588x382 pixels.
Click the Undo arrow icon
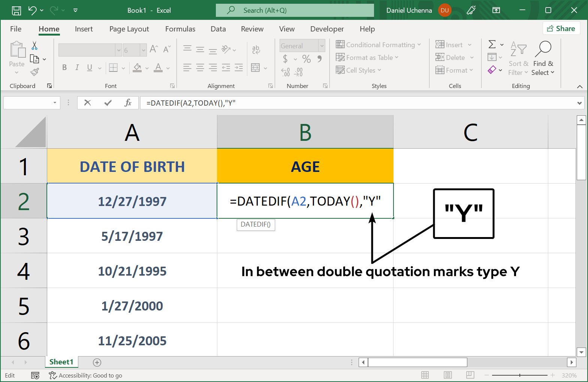pyautogui.click(x=32, y=10)
